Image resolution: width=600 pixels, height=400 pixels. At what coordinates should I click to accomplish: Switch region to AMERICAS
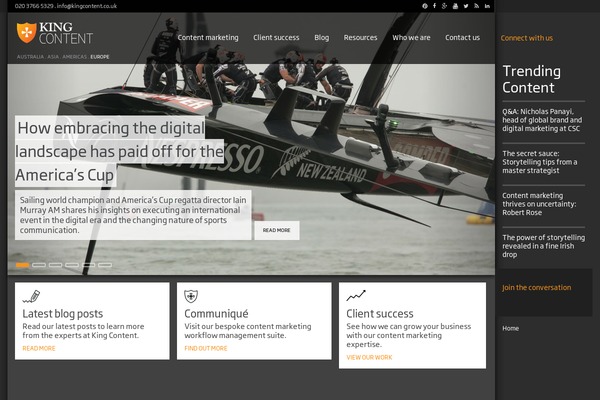pos(75,57)
